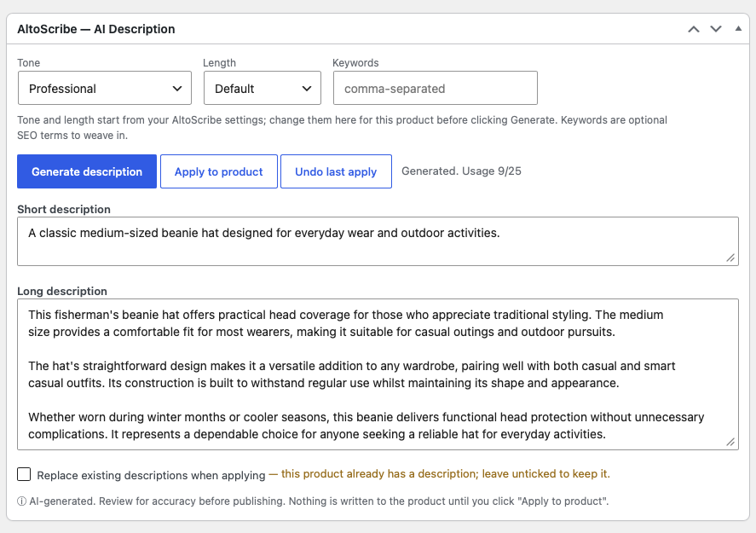Click the 'Tone' field label

[28, 63]
